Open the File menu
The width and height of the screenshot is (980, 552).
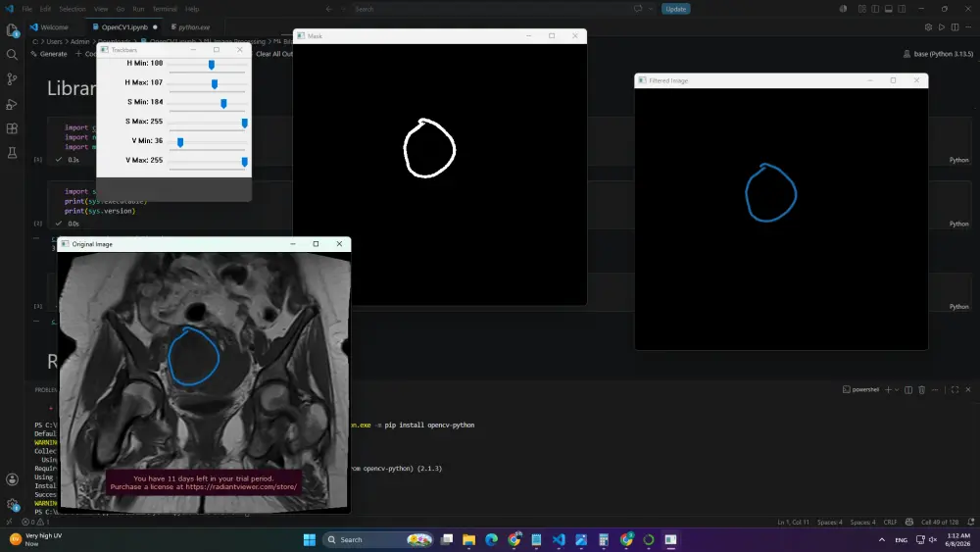pyautogui.click(x=26, y=9)
